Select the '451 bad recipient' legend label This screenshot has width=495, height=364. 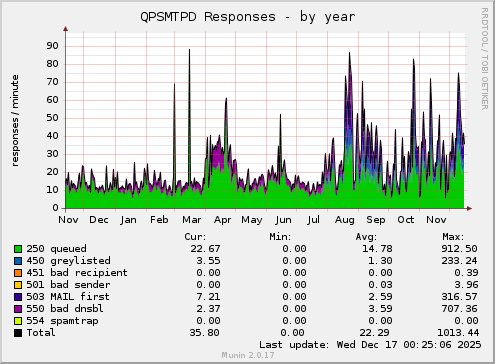[x=77, y=273]
